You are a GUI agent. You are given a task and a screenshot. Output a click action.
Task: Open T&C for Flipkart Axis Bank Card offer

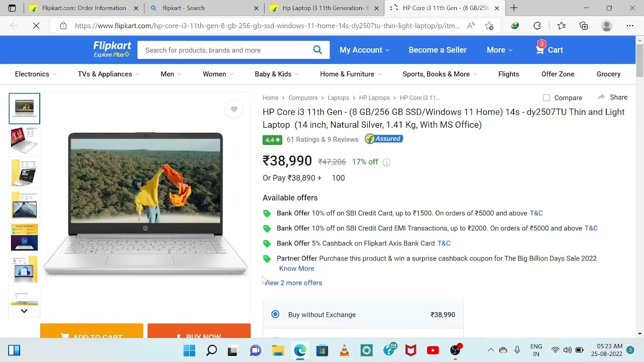point(444,243)
